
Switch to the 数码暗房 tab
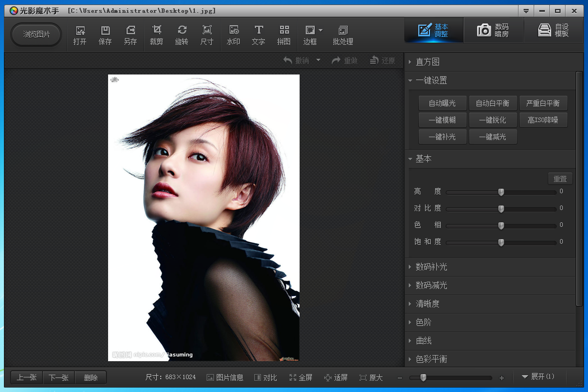493,30
